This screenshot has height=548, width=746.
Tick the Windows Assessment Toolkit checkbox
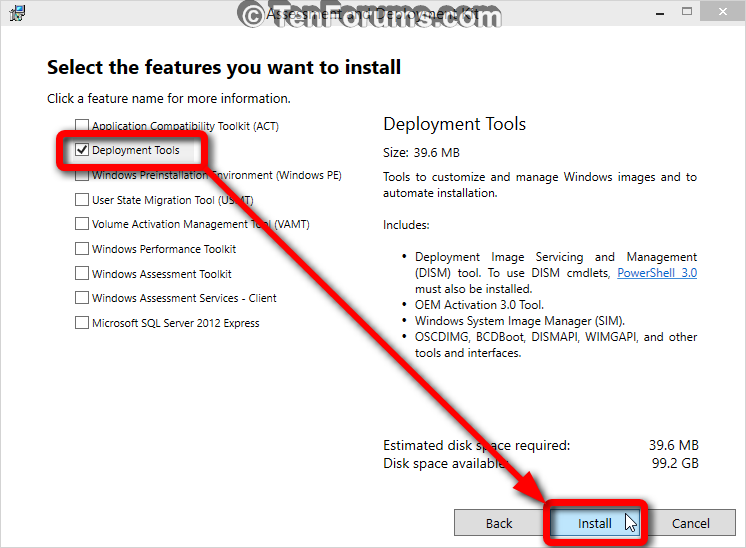click(x=82, y=273)
